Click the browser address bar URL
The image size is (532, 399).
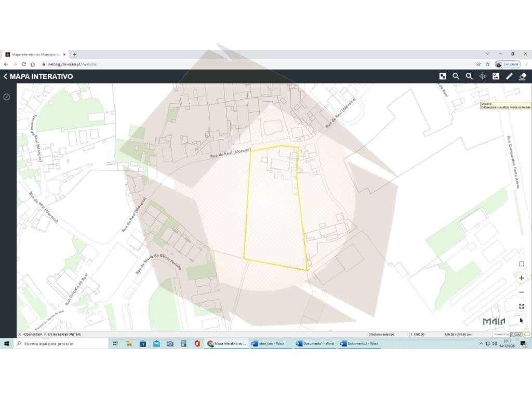pos(72,64)
